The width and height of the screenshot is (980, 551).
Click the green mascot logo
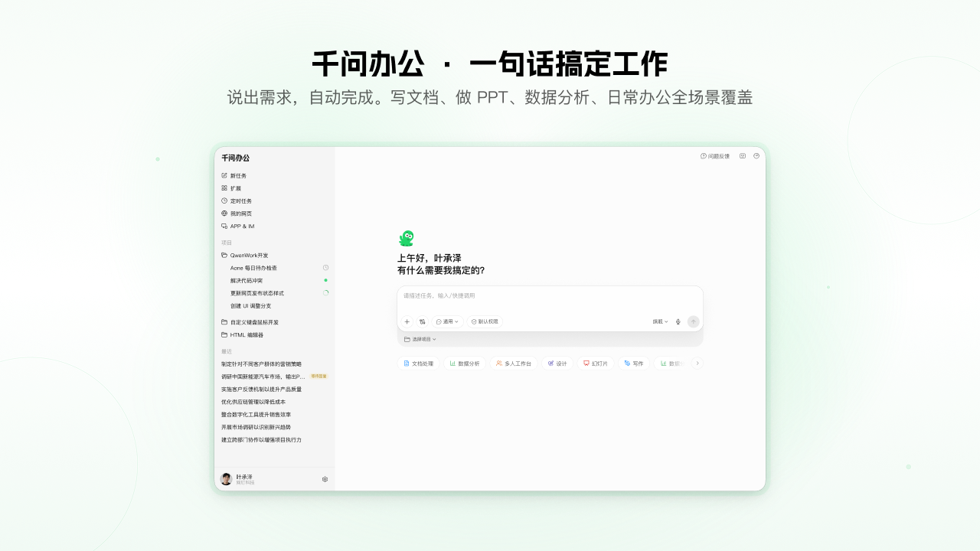[x=407, y=239]
